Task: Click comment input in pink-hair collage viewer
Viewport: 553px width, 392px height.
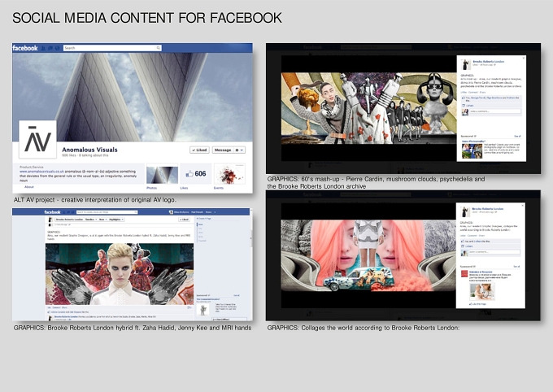Action: coord(494,252)
